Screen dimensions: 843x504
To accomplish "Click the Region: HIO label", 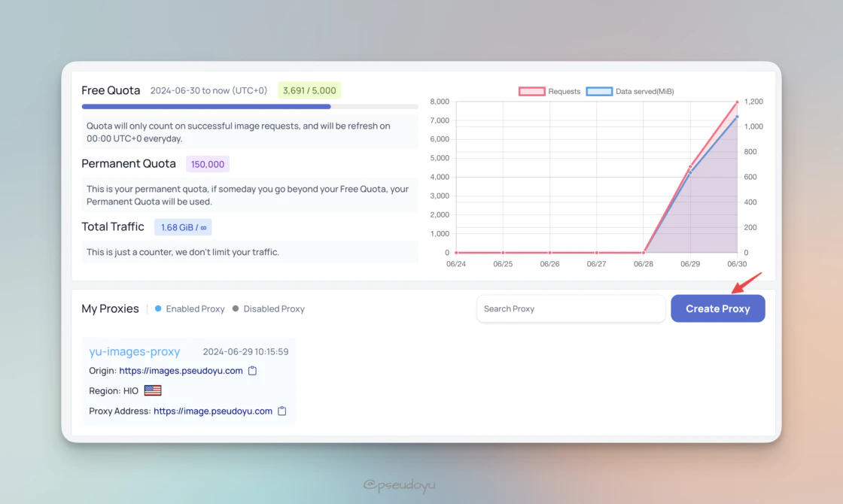I will coord(114,390).
